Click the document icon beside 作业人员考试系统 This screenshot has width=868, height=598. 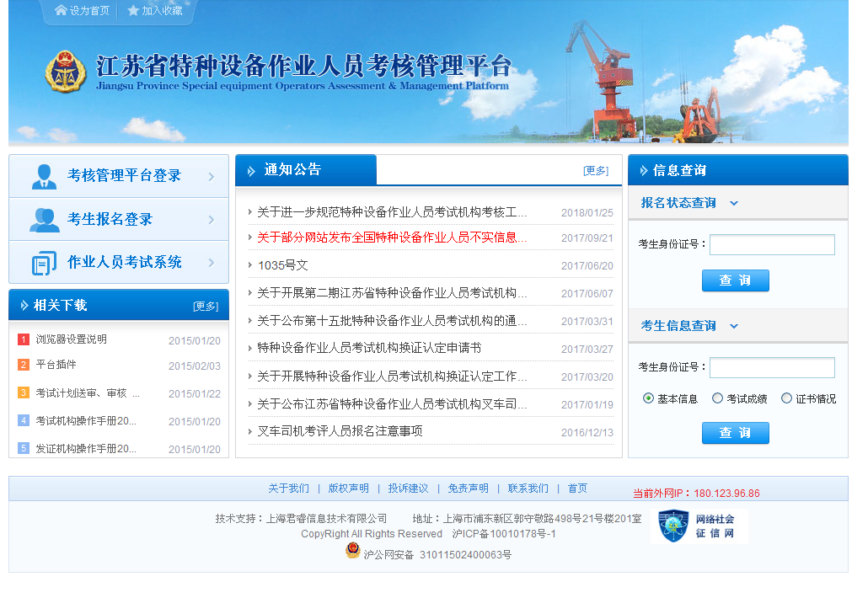(x=44, y=263)
